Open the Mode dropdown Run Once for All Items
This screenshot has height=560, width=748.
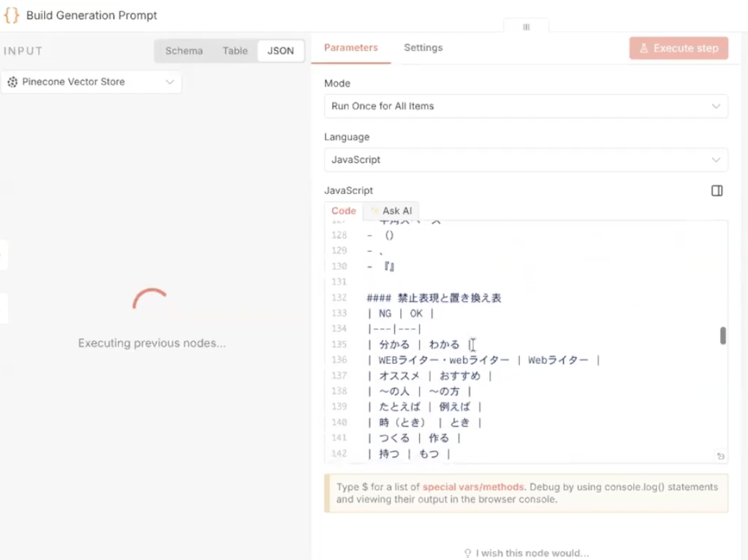coord(526,106)
